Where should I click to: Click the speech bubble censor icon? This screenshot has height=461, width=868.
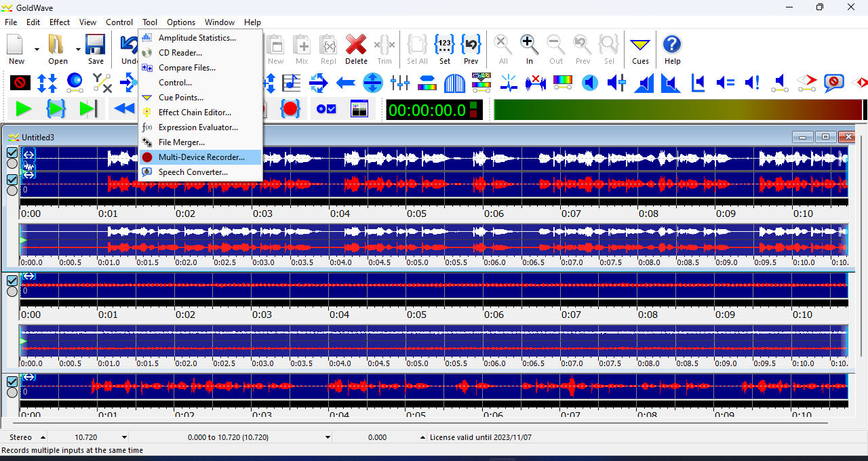[x=834, y=83]
